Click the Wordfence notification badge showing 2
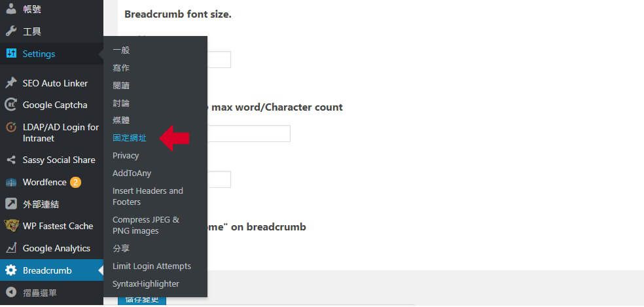The image size is (644, 307). (75, 182)
